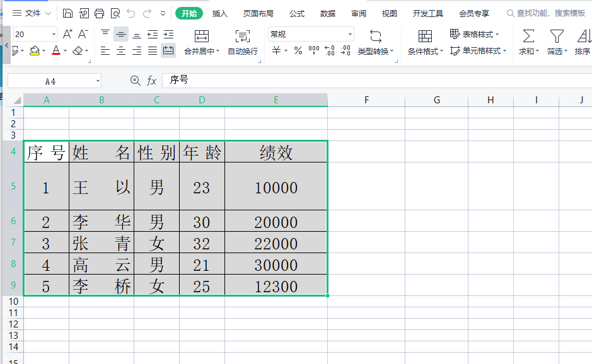592x364 pixels.
Task: Center text horizontally
Action: [121, 50]
